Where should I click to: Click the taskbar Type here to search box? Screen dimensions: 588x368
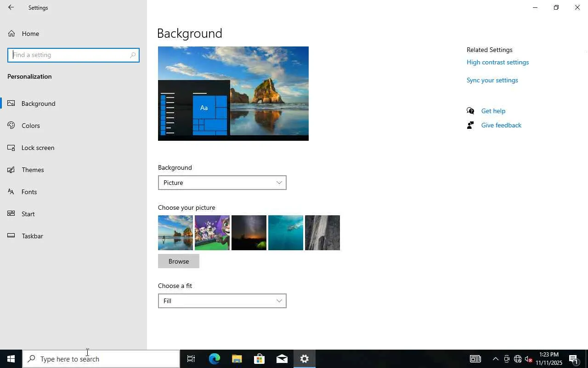[x=101, y=359]
